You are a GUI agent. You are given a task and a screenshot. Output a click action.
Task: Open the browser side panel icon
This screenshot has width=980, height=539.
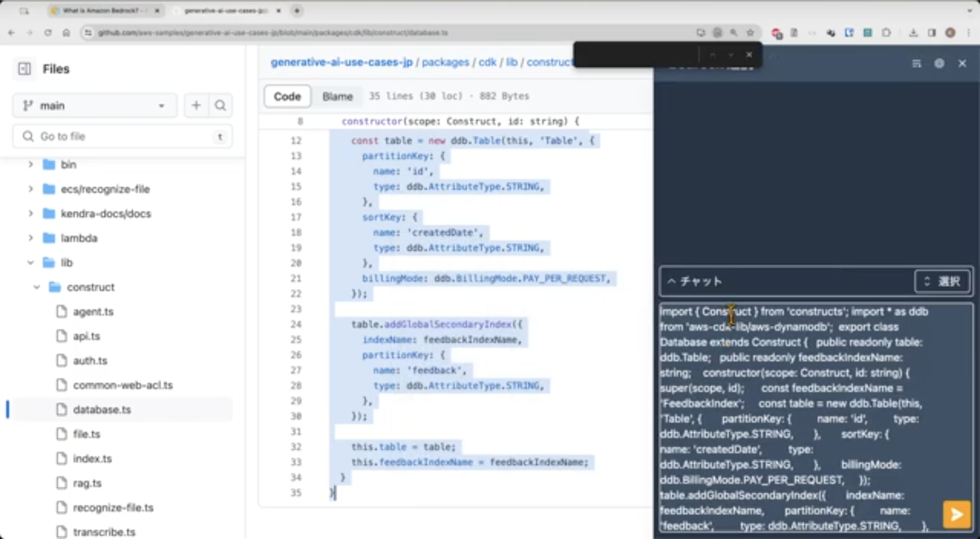[932, 33]
